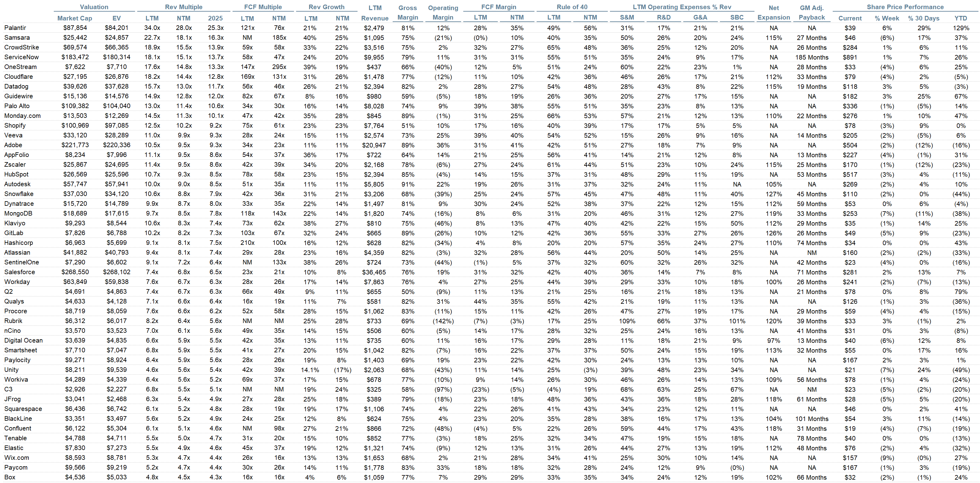Screen dimensions: 980x483
Task: Click Hashicorp LTM FCF multiple 210x
Action: coord(247,243)
